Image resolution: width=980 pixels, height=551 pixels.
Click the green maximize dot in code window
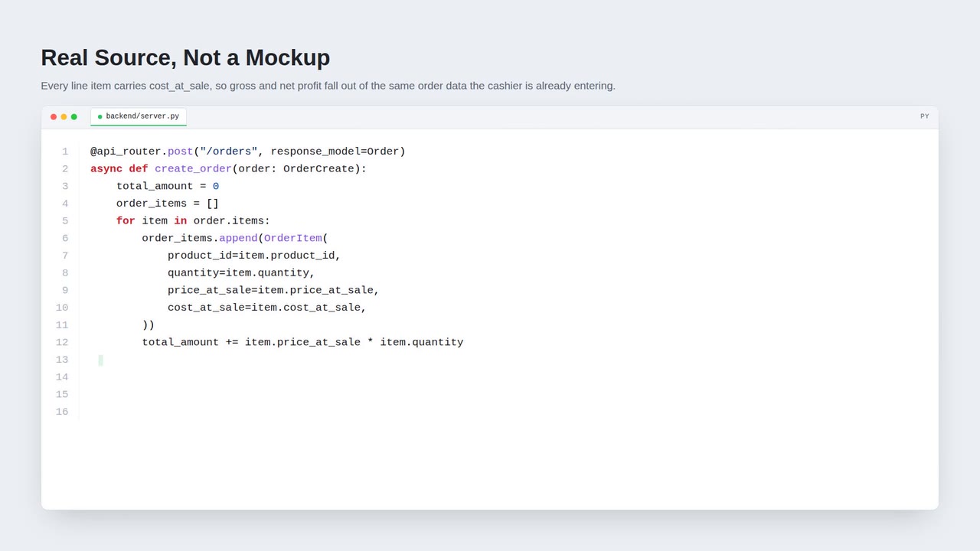tap(74, 117)
